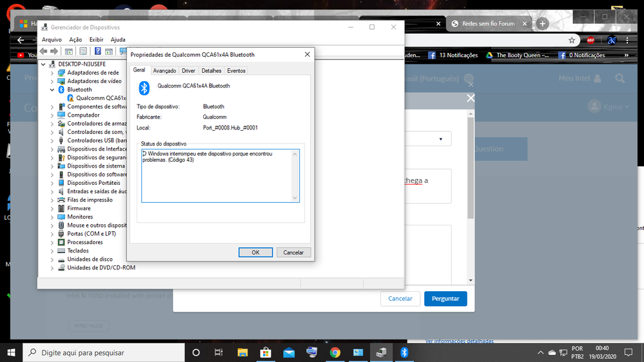
Task: Switch to the Detalhes tab
Action: (211, 71)
